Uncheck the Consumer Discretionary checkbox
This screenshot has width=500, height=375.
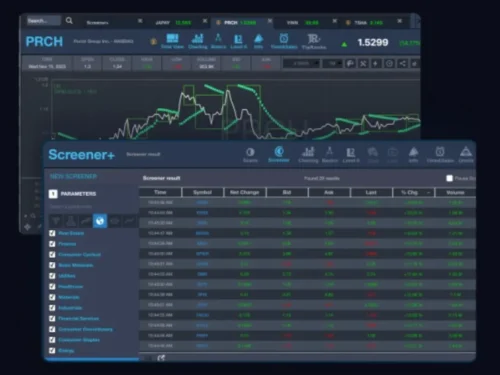(52, 329)
